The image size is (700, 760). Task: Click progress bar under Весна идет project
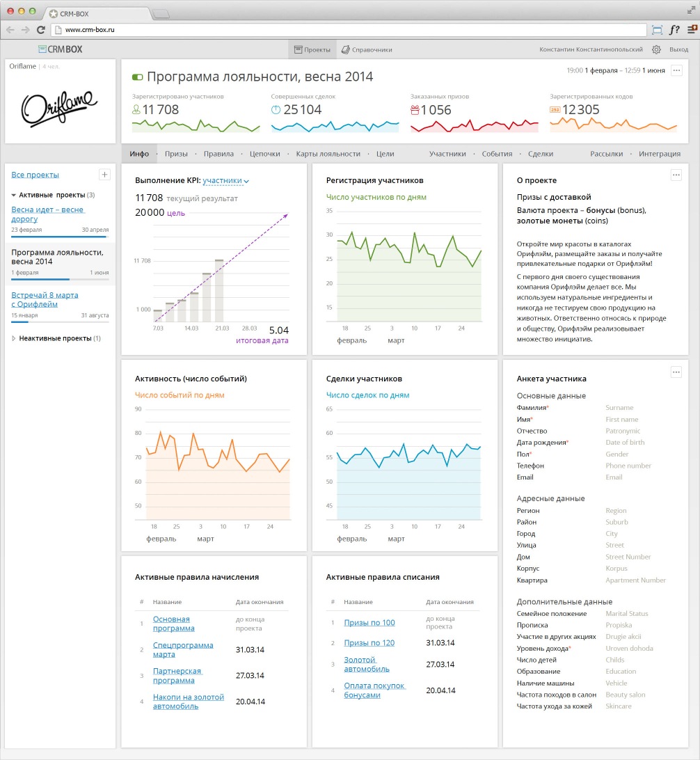point(60,237)
